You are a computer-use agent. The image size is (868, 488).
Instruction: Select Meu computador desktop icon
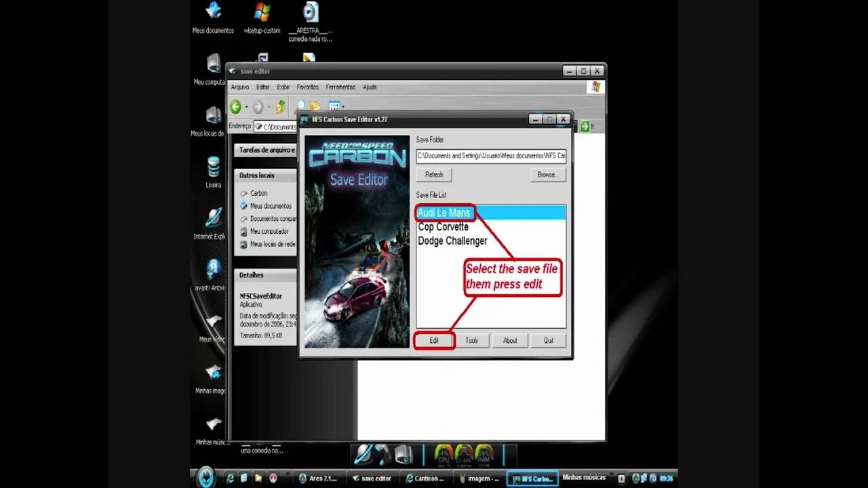click(212, 69)
